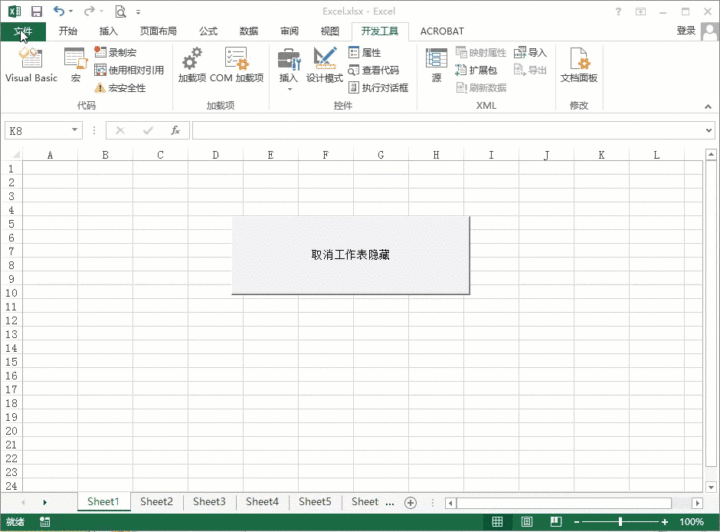The height and width of the screenshot is (532, 720).
Task: Switch to Page Layout (页面布局) tab
Action: click(x=158, y=31)
